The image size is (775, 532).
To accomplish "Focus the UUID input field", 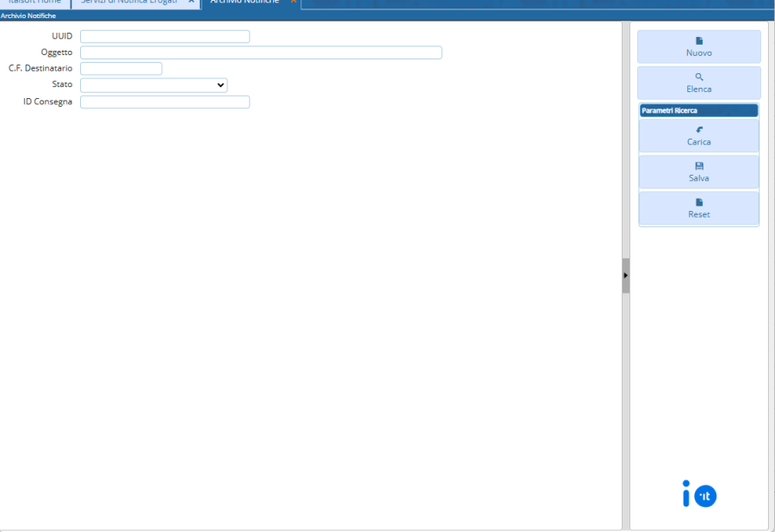I will (x=164, y=36).
